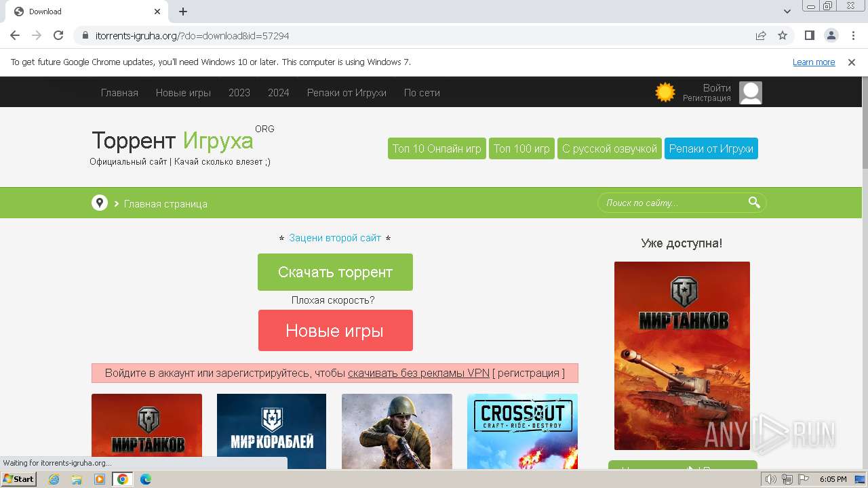Open the Главная страница breadcrumb link
This screenshot has height=488, width=868.
tap(165, 204)
